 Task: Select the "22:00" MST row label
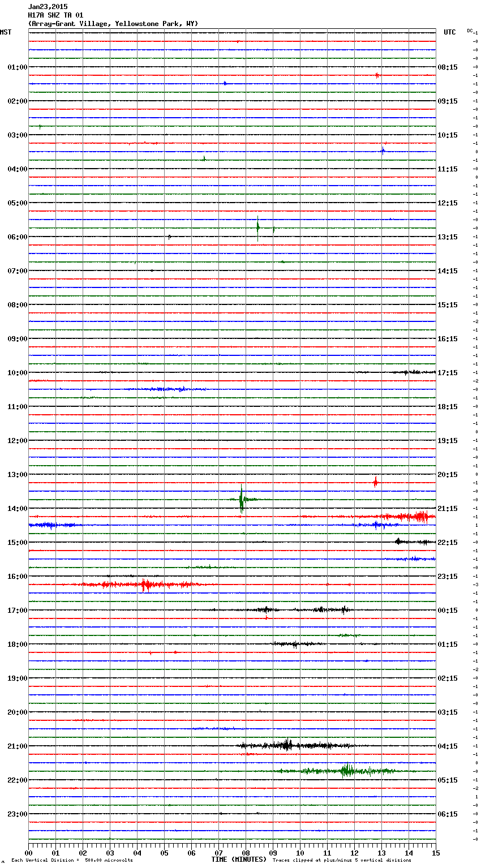(x=18, y=780)
